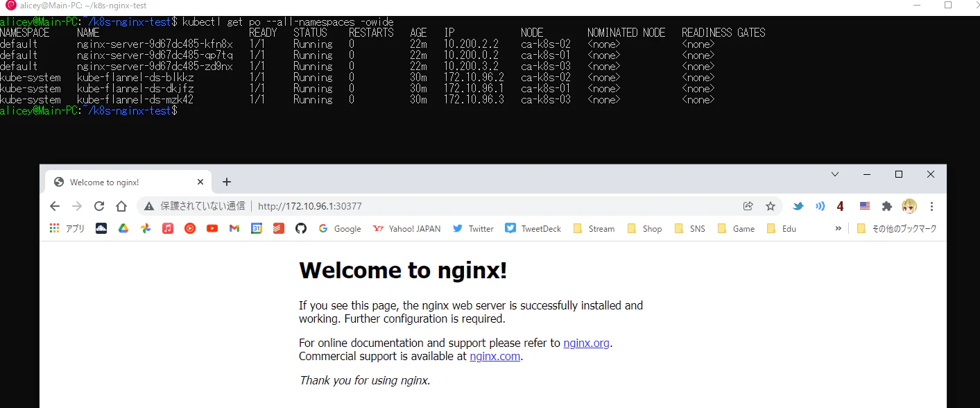Expand the Game bookmark folder
This screenshot has height=408, width=980.
[737, 228]
